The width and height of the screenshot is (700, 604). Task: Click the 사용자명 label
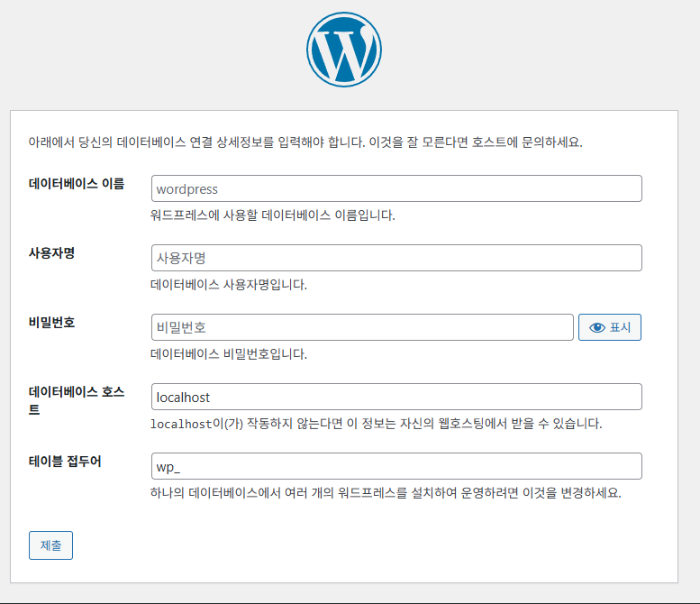(51, 252)
